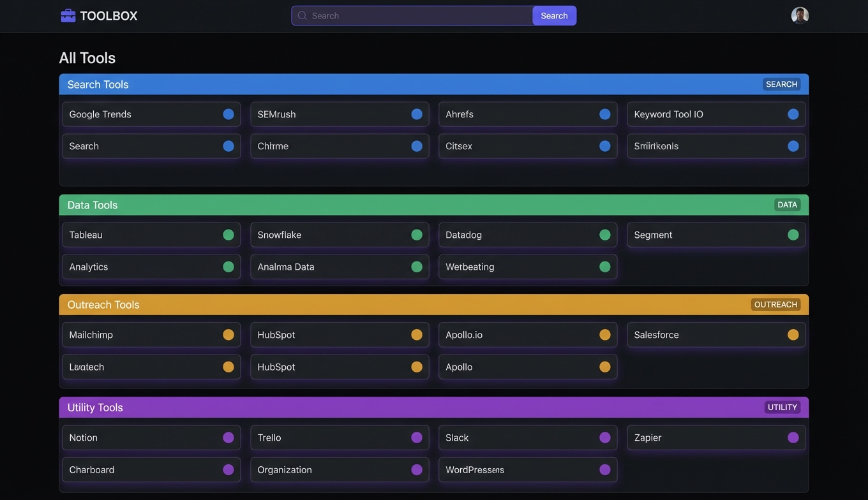This screenshot has width=868, height=500.
Task: Click the green dot beside Snowflake
Action: coord(416,235)
